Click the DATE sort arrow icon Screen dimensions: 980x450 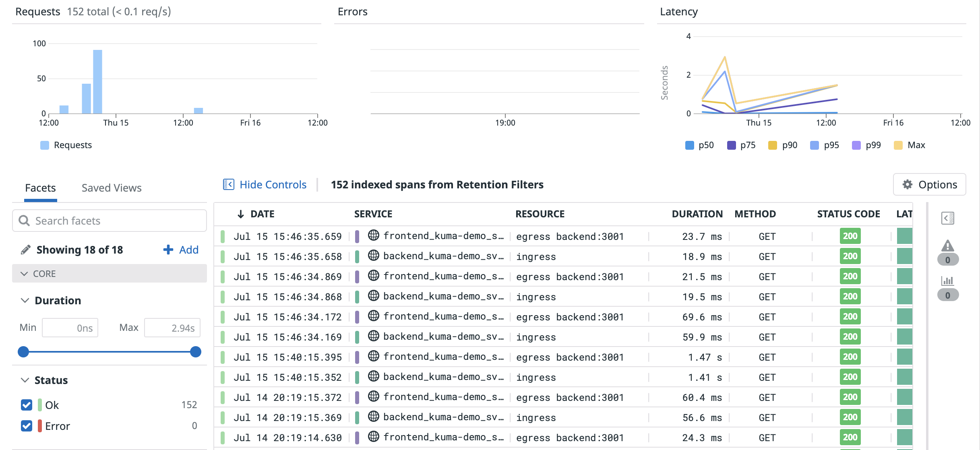tap(241, 214)
